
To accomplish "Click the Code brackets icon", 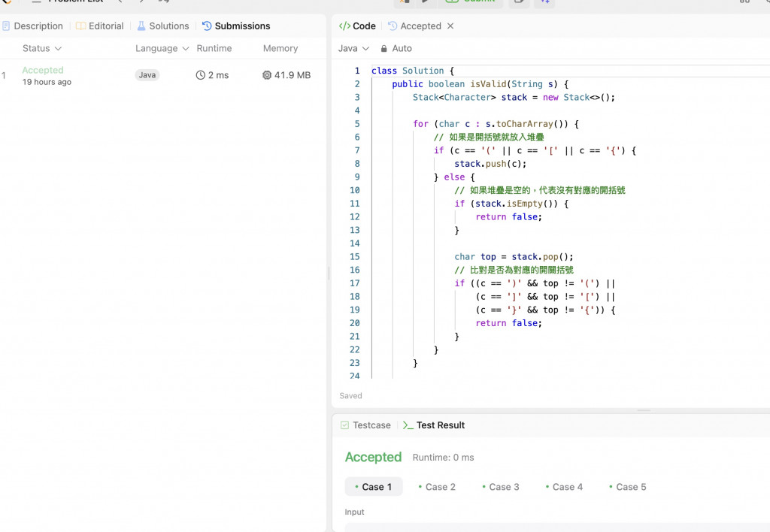I will 344,26.
